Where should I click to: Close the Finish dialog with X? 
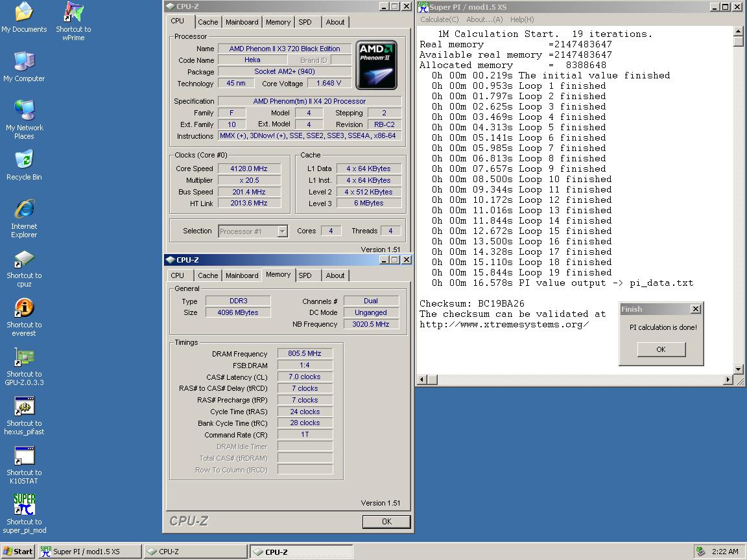[695, 309]
